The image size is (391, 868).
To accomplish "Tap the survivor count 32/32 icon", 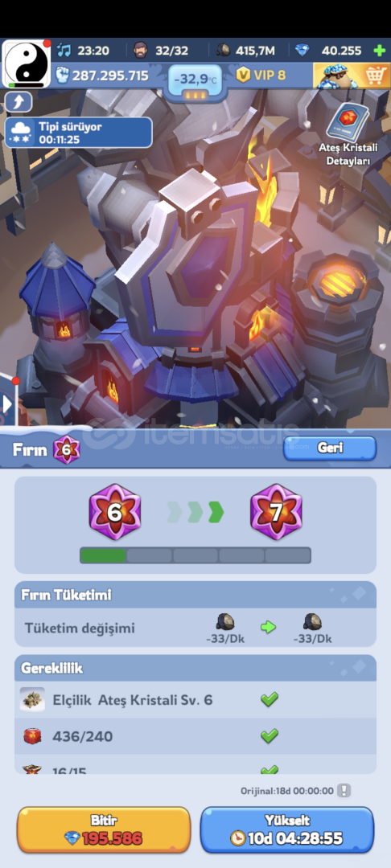I will (142, 51).
